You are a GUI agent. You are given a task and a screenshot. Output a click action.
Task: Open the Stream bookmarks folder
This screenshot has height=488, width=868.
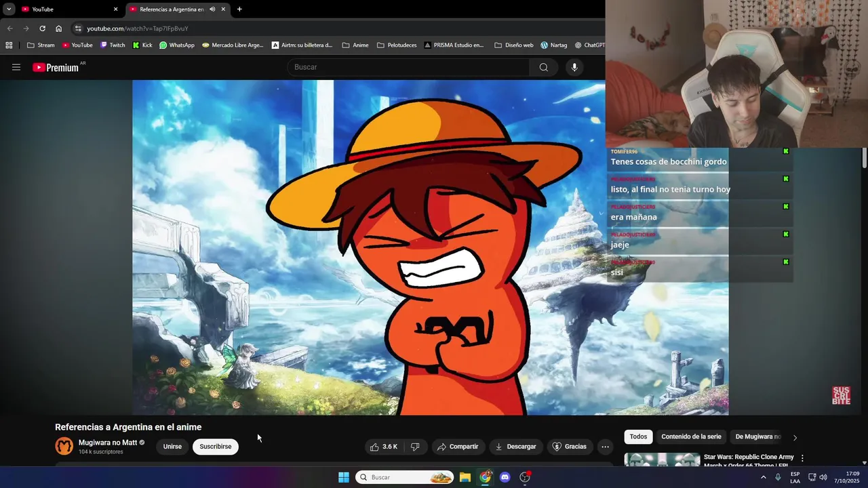click(x=41, y=45)
